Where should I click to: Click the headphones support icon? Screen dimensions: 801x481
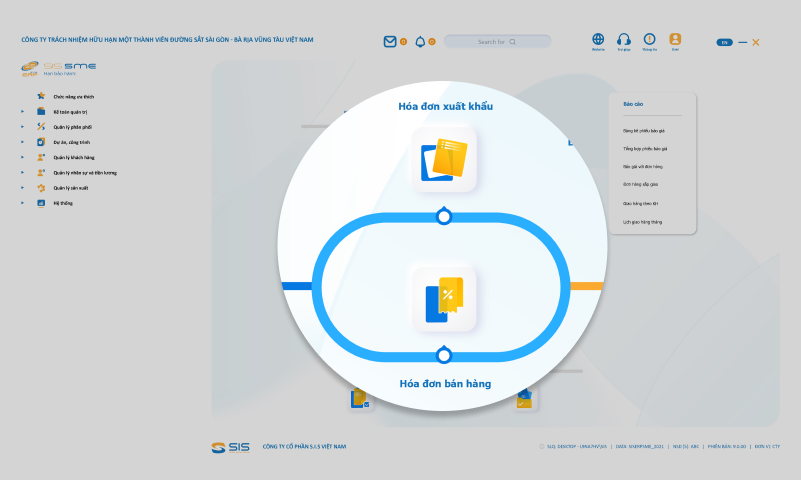click(x=624, y=39)
